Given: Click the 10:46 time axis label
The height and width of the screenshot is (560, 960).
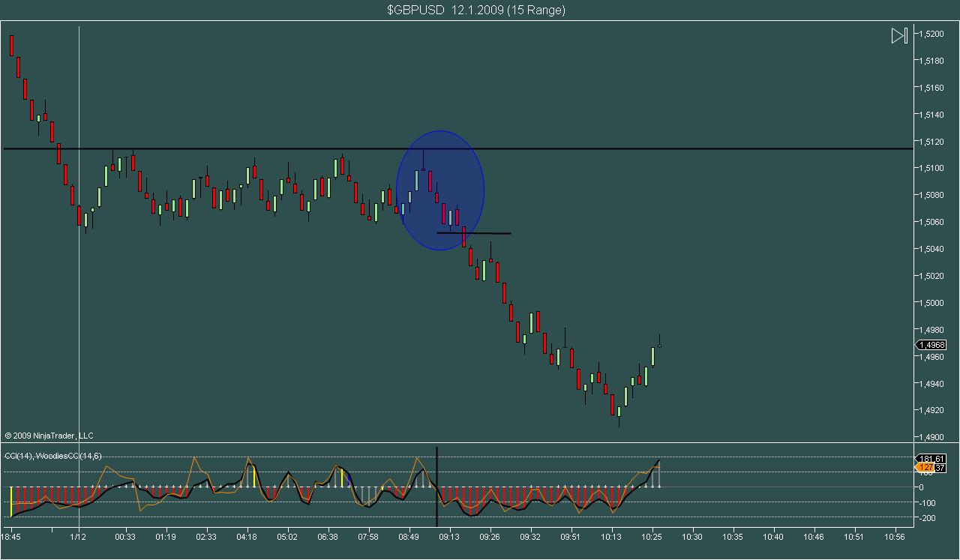Looking at the screenshot, I should tap(814, 537).
